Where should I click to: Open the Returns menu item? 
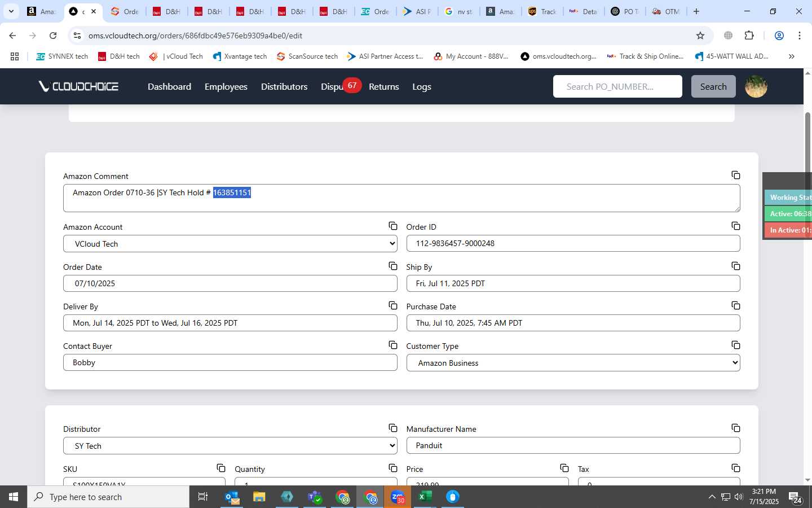tap(384, 86)
